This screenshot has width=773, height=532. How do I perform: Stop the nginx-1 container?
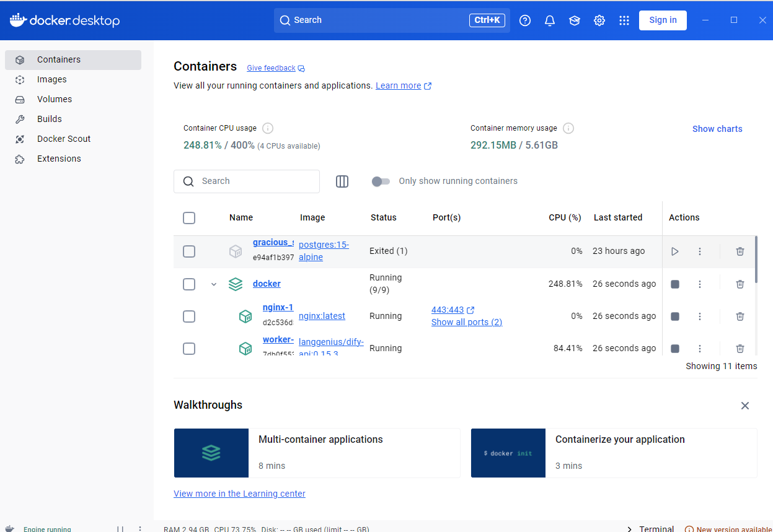(x=675, y=316)
